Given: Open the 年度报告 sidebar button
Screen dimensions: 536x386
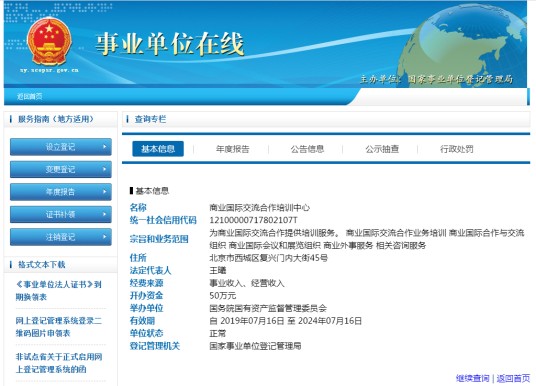Looking at the screenshot, I should [x=61, y=192].
